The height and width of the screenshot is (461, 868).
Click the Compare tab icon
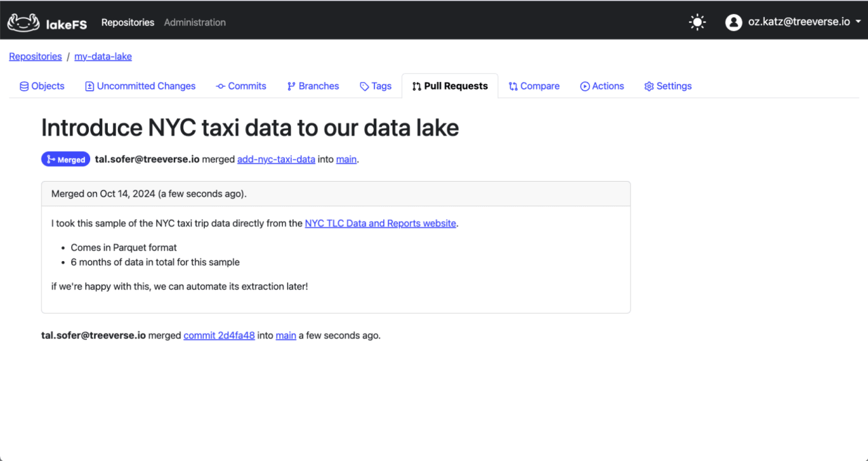(513, 86)
